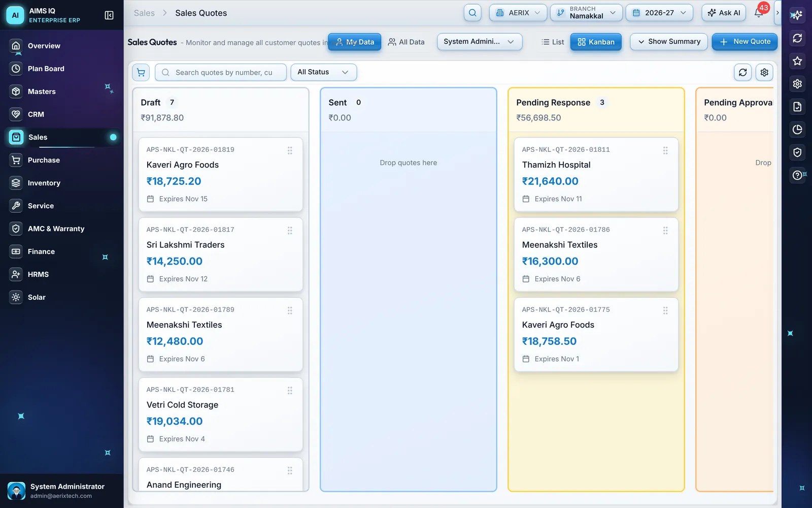
Task: Switch to All Data view
Action: (x=406, y=42)
